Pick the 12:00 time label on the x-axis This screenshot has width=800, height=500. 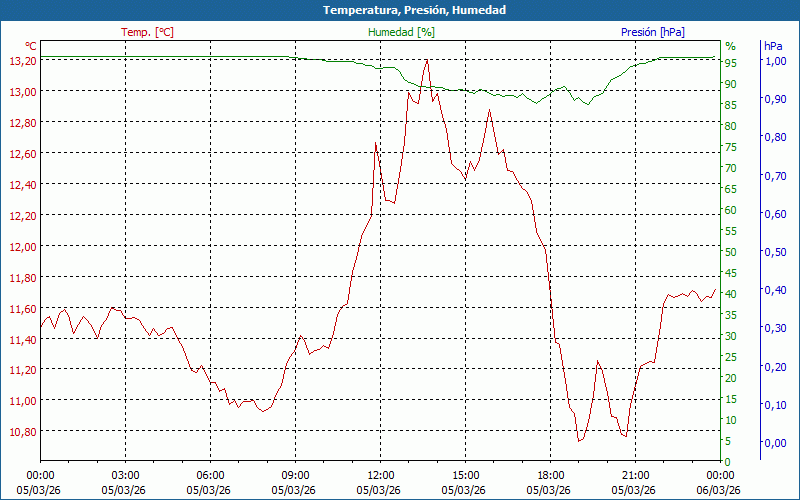[x=380, y=476]
